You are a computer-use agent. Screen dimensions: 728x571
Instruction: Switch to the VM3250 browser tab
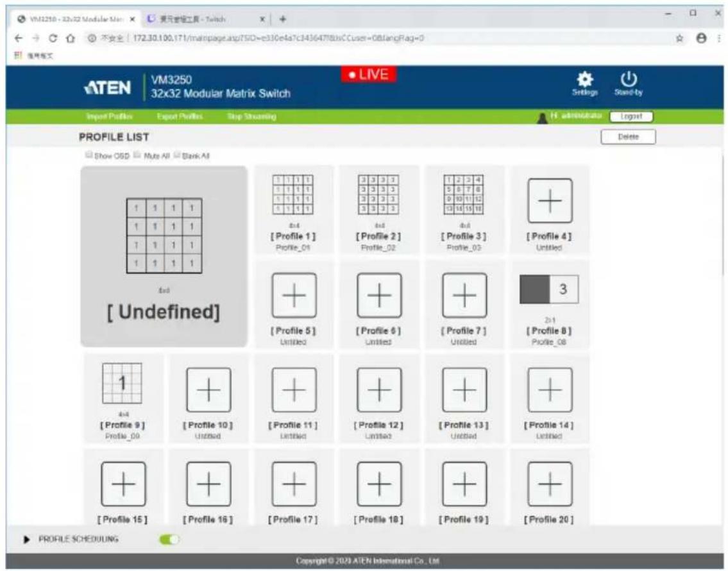click(76, 19)
